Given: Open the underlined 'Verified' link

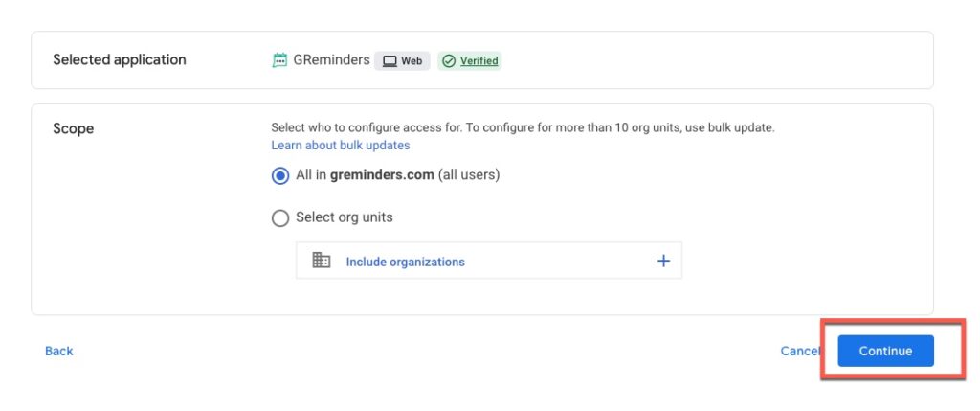Looking at the screenshot, I should pyautogui.click(x=479, y=61).
